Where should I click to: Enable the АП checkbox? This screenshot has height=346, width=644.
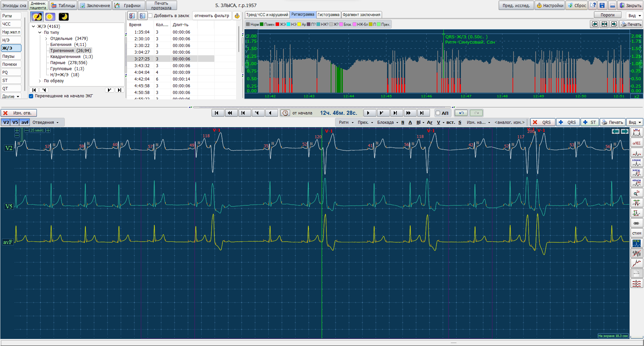coord(438,113)
